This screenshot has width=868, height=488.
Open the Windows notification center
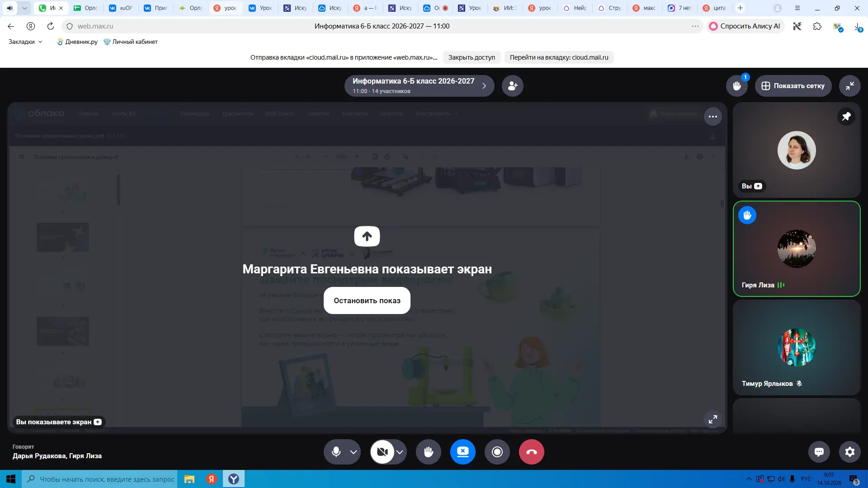[854, 479]
